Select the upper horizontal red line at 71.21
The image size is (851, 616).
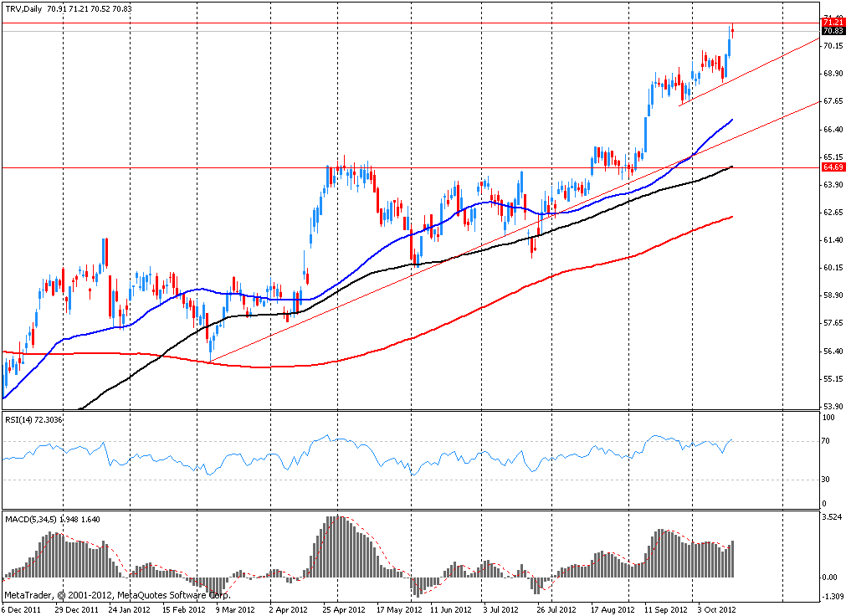click(x=410, y=23)
